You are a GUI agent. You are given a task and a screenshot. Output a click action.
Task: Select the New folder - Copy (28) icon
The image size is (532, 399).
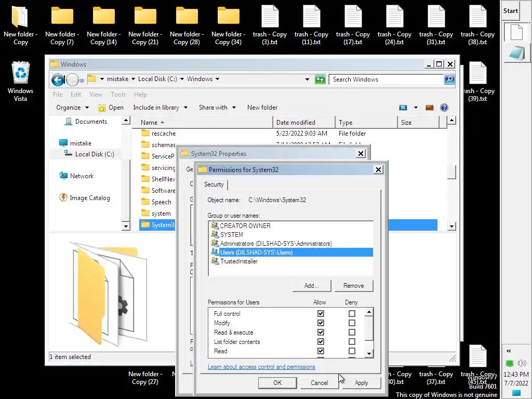(x=187, y=25)
